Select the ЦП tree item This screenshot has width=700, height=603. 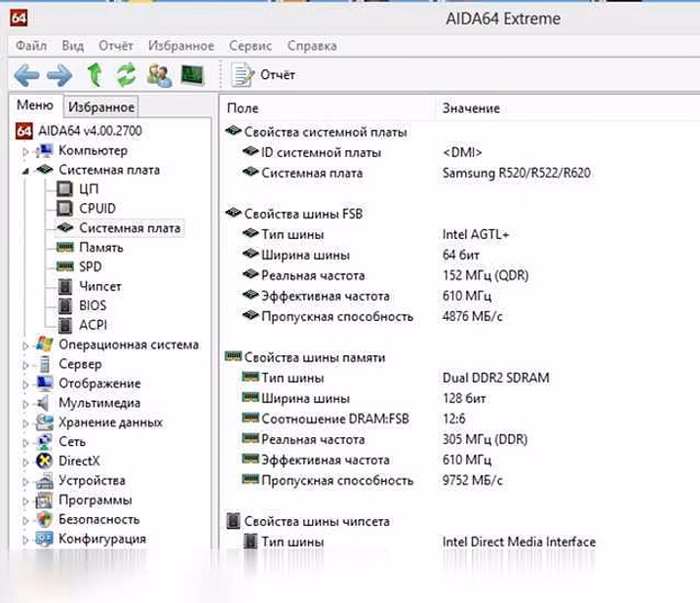(89, 189)
